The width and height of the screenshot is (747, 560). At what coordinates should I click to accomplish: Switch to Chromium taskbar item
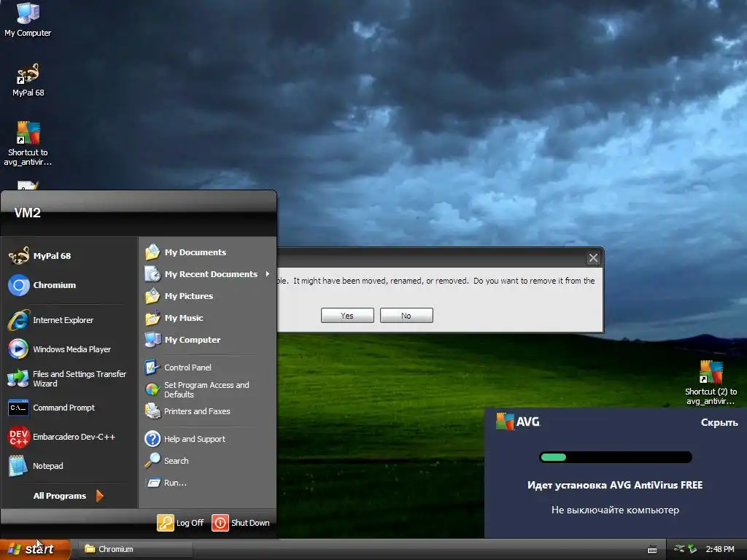click(135, 549)
